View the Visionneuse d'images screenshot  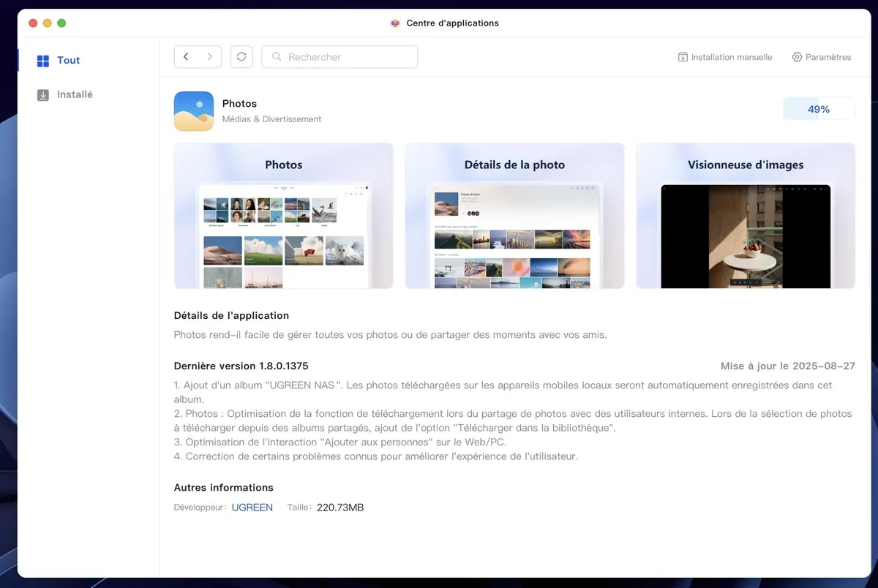(x=746, y=216)
